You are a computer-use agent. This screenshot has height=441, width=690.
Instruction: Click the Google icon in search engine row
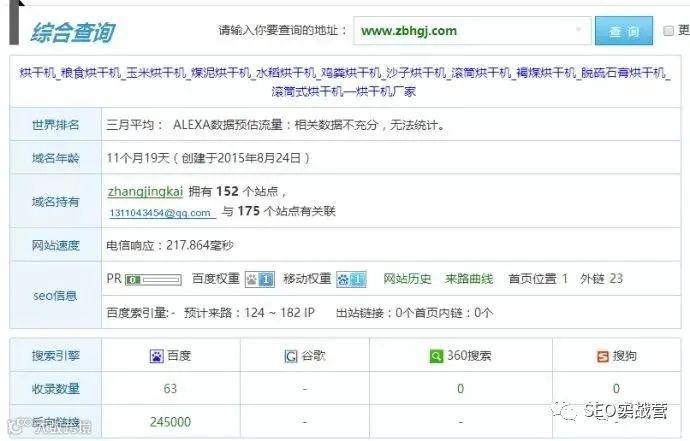point(290,356)
